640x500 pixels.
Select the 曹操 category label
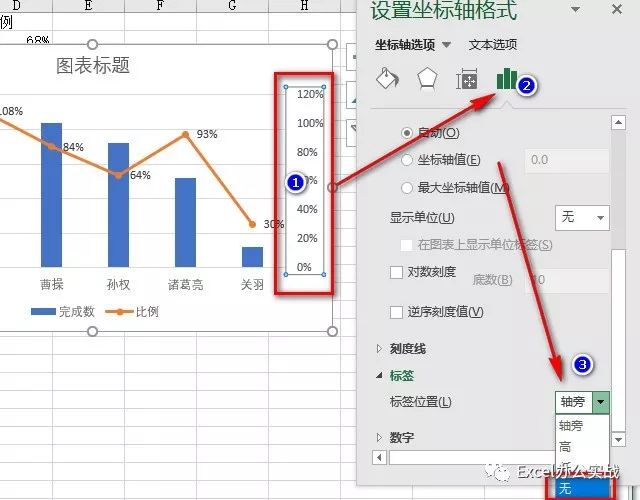52,284
